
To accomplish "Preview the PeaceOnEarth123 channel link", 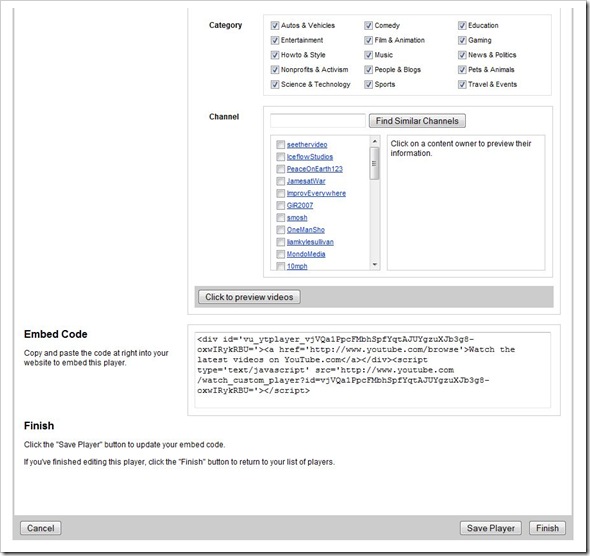I will (x=315, y=169).
